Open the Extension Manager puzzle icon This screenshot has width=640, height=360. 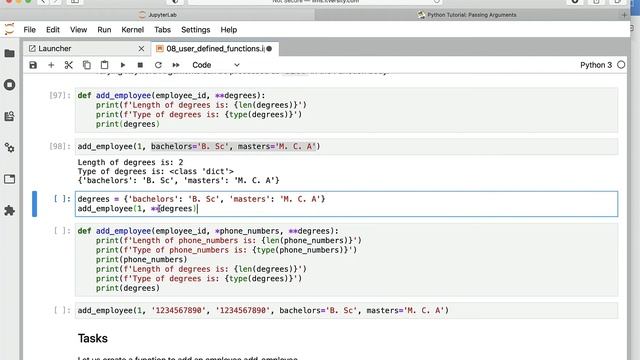(9, 211)
